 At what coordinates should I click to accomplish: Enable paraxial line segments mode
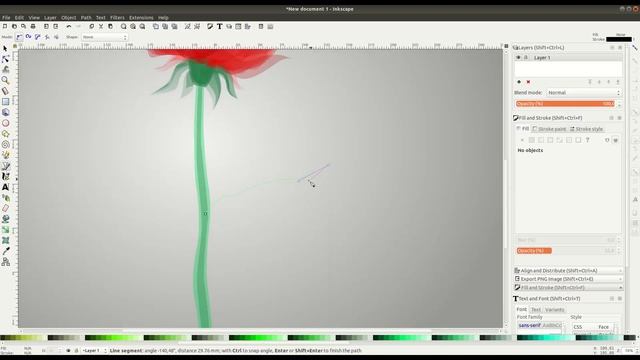pos(56,37)
